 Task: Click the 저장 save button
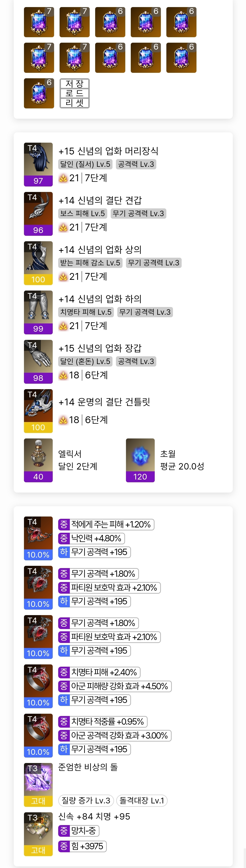point(74,83)
